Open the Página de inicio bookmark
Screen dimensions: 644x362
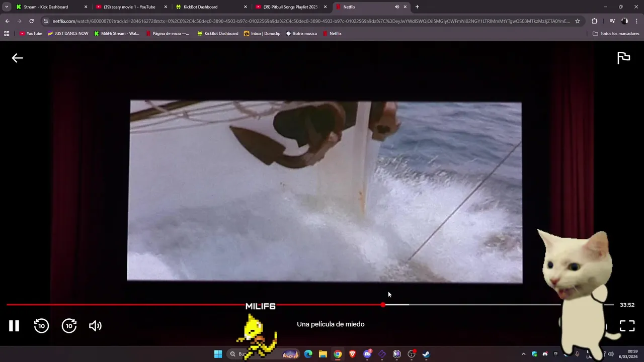point(168,34)
